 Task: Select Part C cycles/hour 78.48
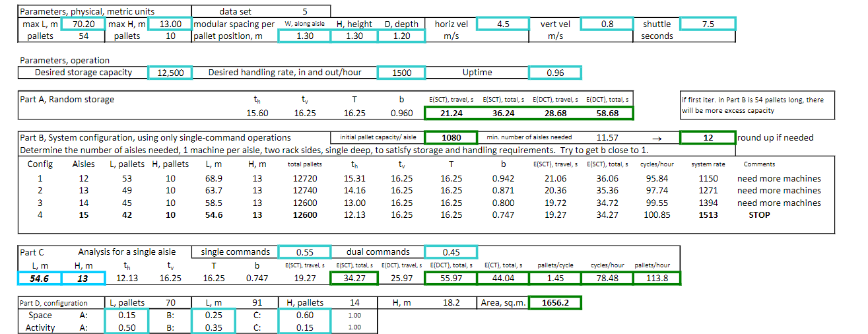pos(607,278)
